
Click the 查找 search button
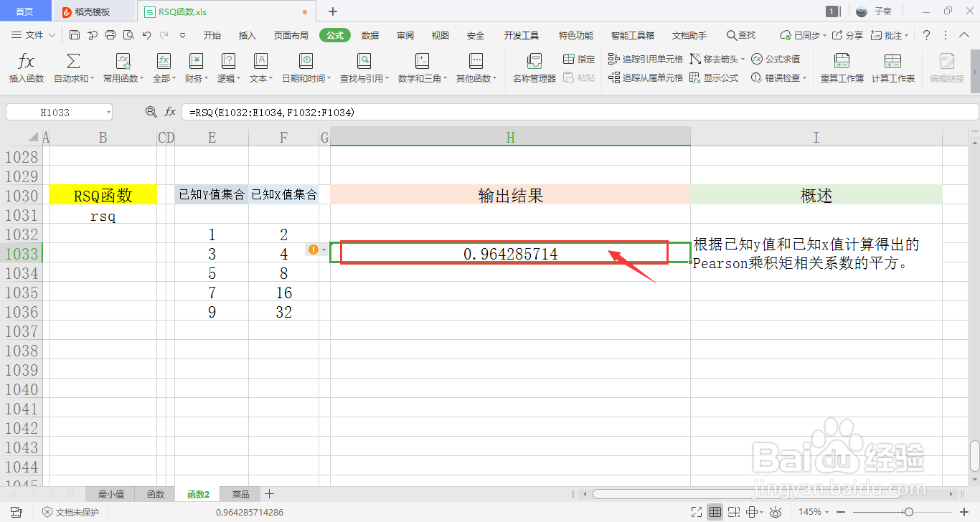click(741, 35)
